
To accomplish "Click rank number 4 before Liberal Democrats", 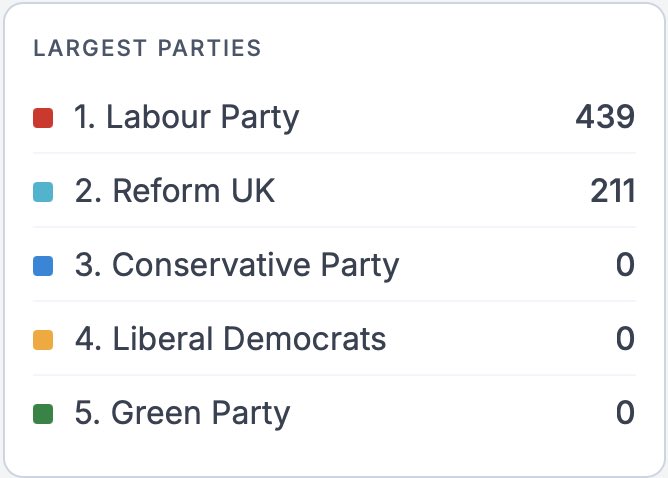I will coord(86,339).
